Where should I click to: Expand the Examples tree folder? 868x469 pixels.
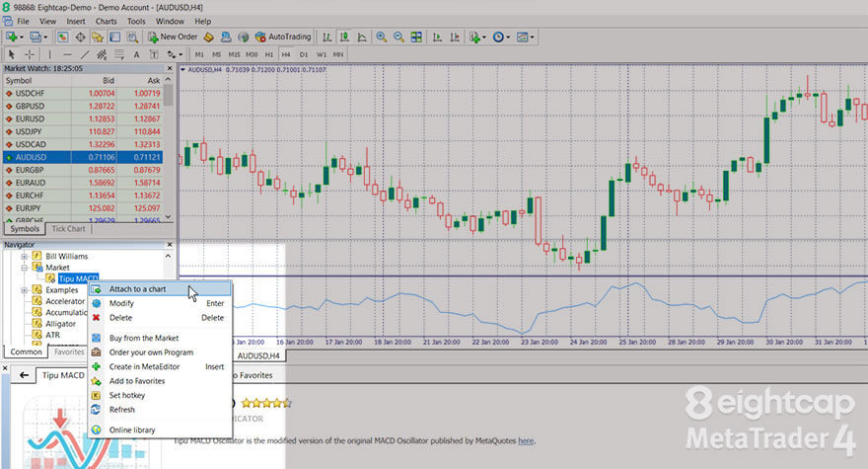(24, 290)
